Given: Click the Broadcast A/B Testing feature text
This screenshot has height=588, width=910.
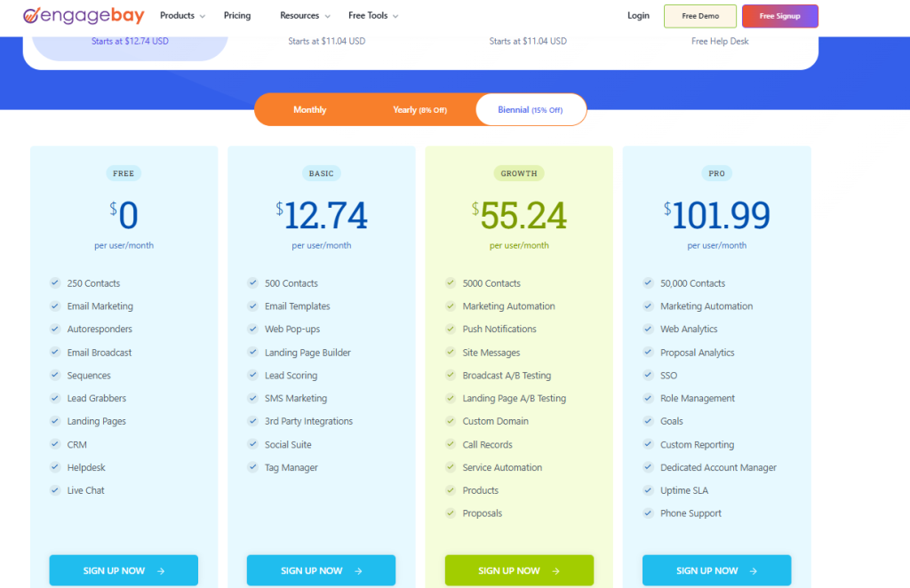Looking at the screenshot, I should coord(507,375).
